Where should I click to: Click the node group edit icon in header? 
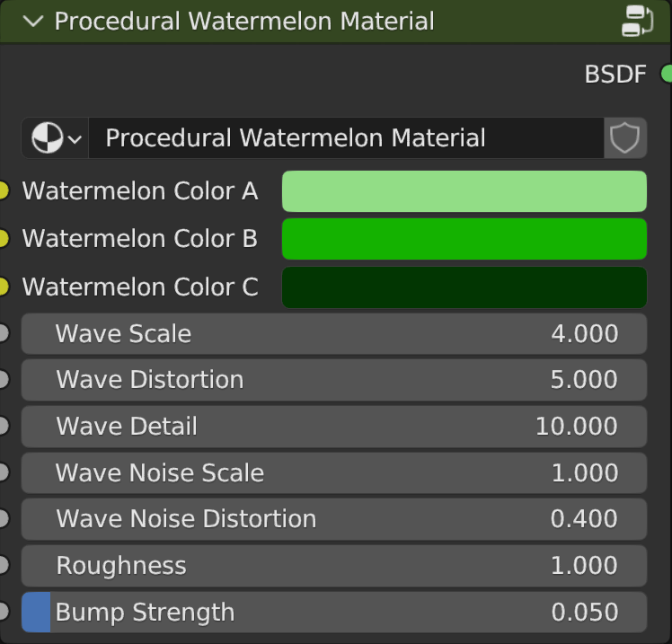point(637,22)
